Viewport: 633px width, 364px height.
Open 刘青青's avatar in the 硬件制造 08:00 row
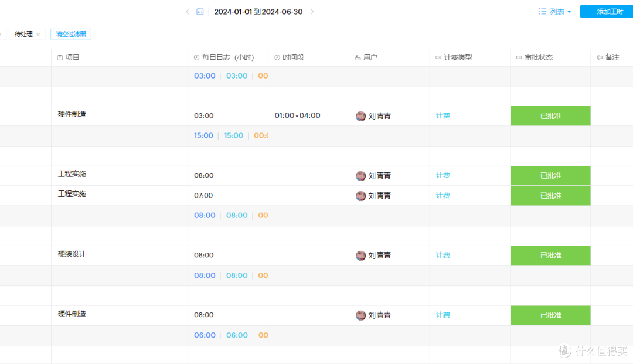point(361,315)
